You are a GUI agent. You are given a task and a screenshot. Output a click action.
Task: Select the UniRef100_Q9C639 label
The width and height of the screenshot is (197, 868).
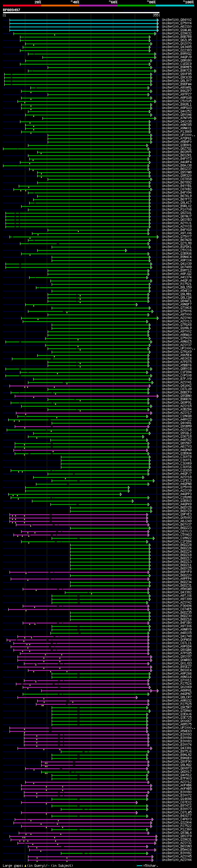pos(177,78)
